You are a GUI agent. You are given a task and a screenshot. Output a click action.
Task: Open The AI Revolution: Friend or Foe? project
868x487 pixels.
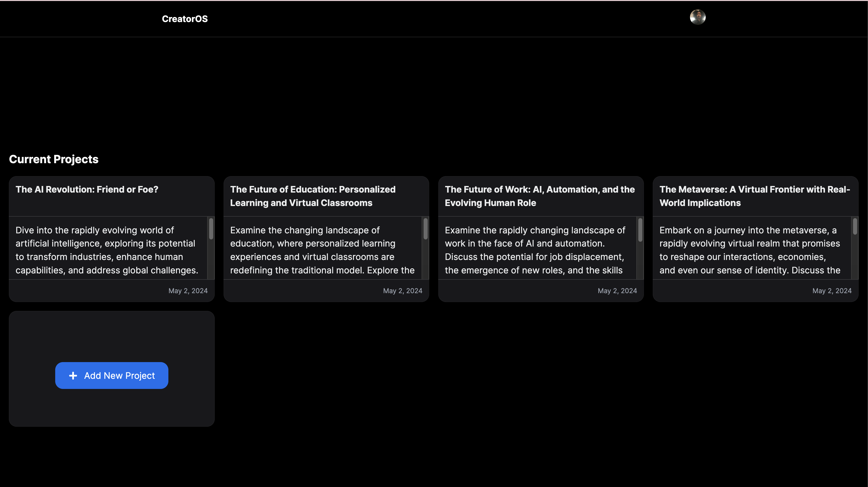click(x=87, y=190)
